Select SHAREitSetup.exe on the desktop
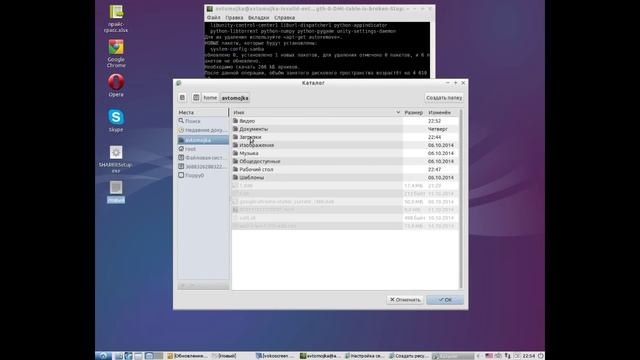Screen dimensions: 640x360 116,159
